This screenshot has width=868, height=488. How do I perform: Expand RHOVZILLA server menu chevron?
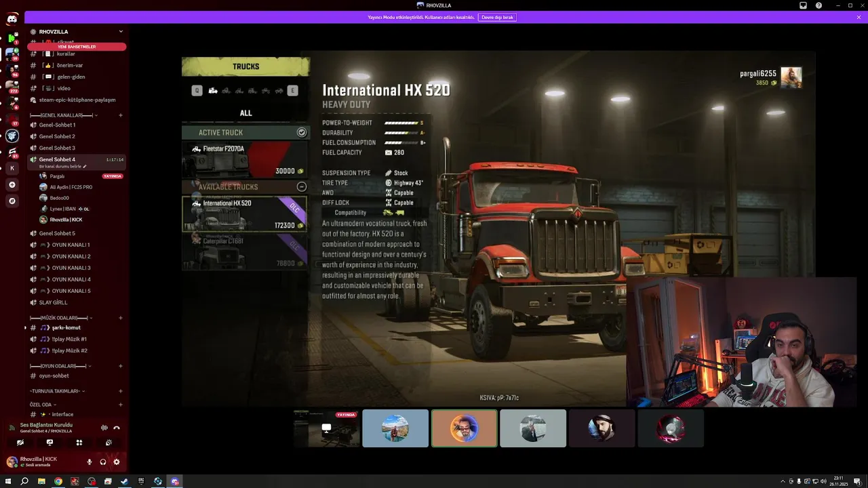pos(121,31)
